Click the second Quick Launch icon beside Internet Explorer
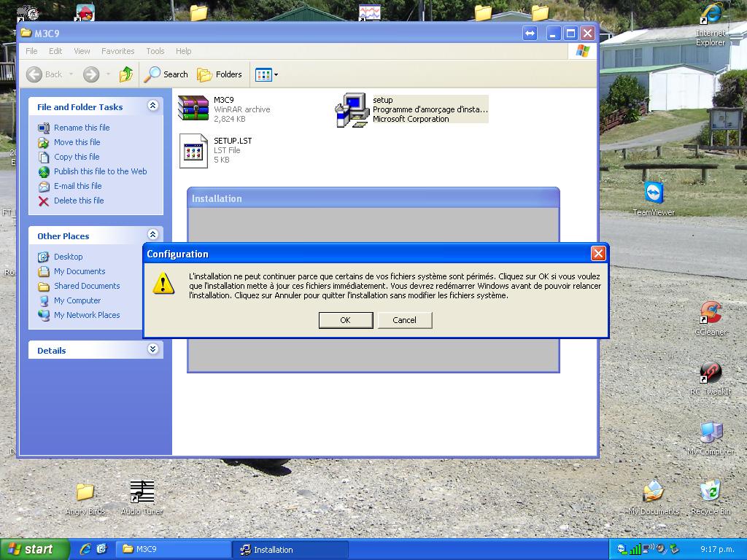Screen dimensions: 747x560 tap(101, 549)
